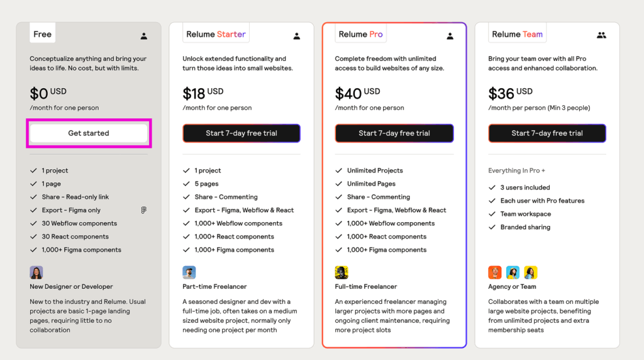Start 7-day free trial for Relume Starter
644x360 pixels.
click(241, 133)
